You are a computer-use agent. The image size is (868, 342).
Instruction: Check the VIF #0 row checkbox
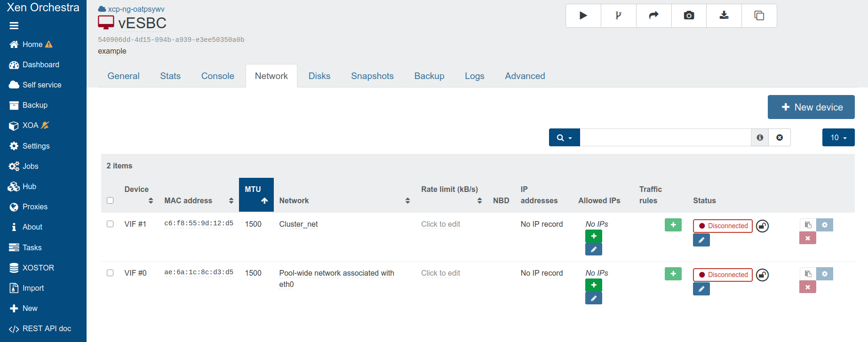coord(110,273)
